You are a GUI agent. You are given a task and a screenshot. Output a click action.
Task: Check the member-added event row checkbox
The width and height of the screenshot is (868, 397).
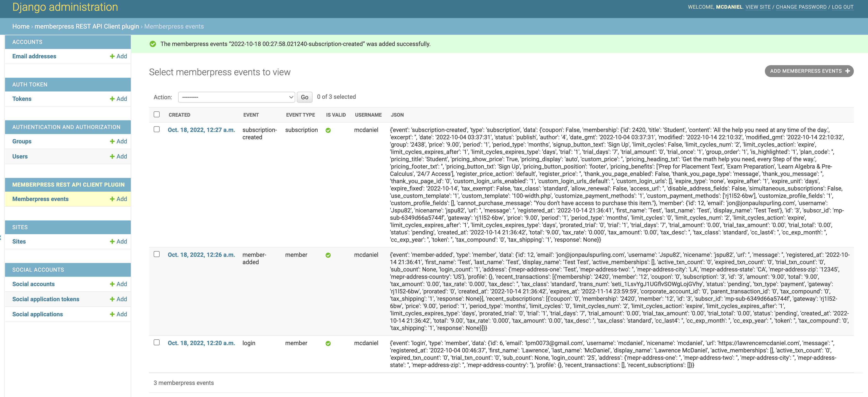(157, 254)
